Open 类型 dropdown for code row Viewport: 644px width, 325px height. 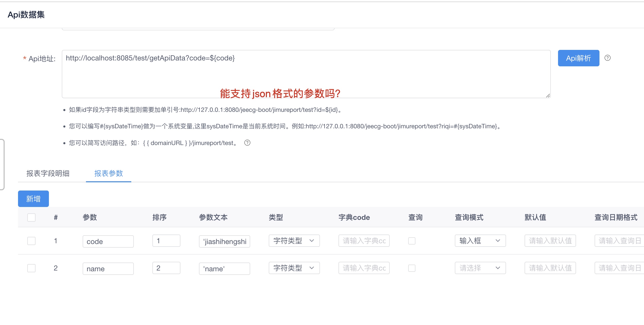(x=294, y=241)
